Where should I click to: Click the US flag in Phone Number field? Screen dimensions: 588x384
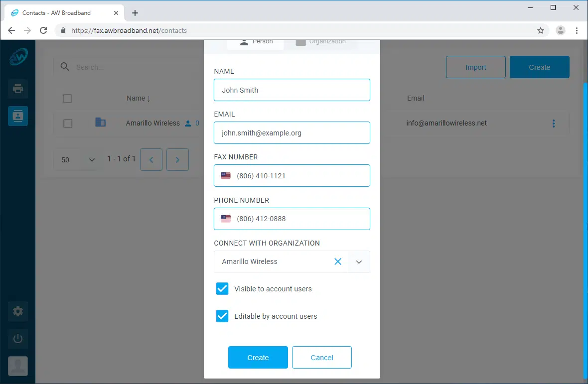pos(226,219)
